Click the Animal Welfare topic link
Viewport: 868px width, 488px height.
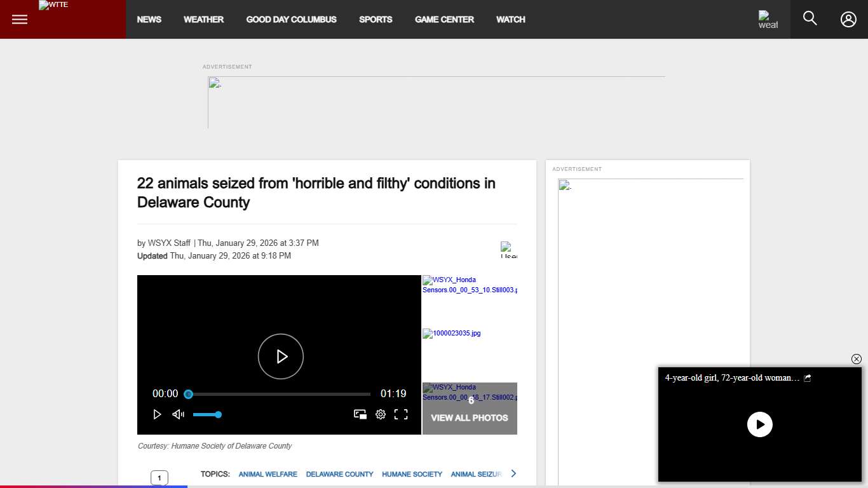coord(268,474)
